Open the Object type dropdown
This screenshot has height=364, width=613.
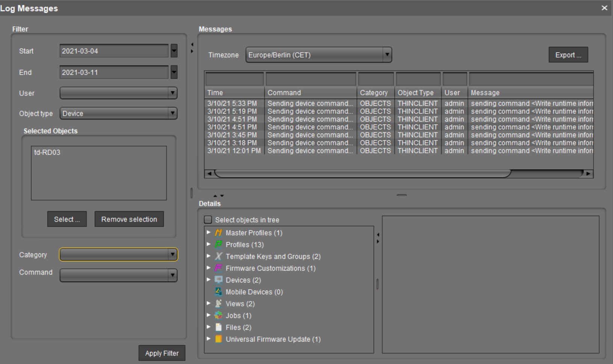(118, 113)
